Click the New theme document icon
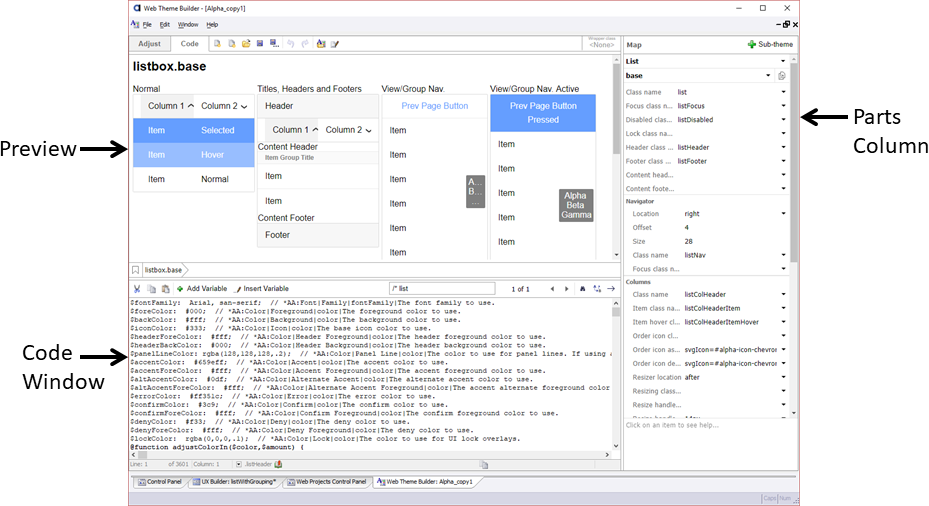929x506 pixels. 217,44
